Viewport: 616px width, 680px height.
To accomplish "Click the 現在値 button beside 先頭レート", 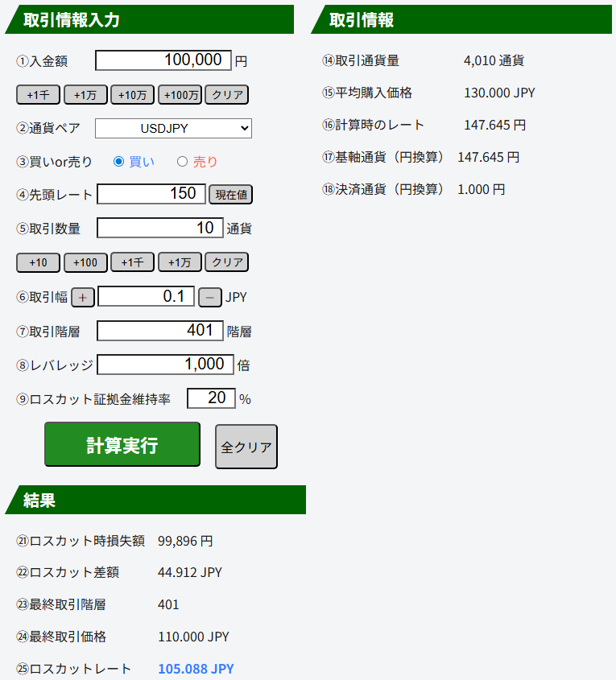I will tap(231, 194).
